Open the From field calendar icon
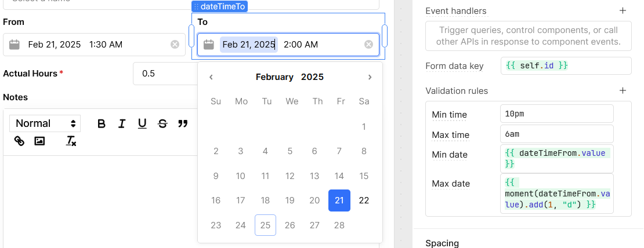 [x=15, y=44]
